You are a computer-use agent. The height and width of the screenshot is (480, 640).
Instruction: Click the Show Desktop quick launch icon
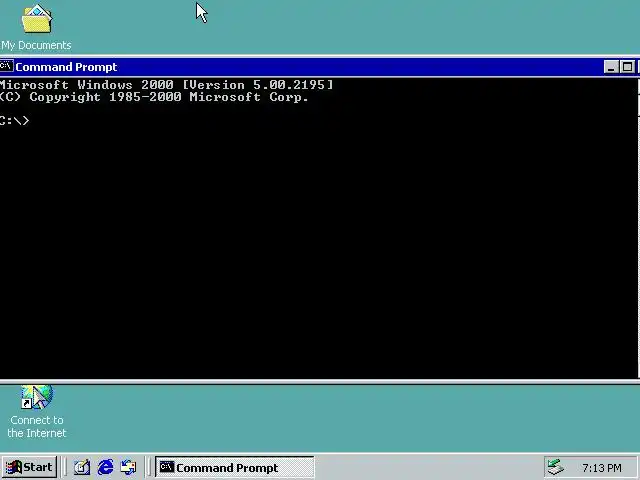click(82, 467)
